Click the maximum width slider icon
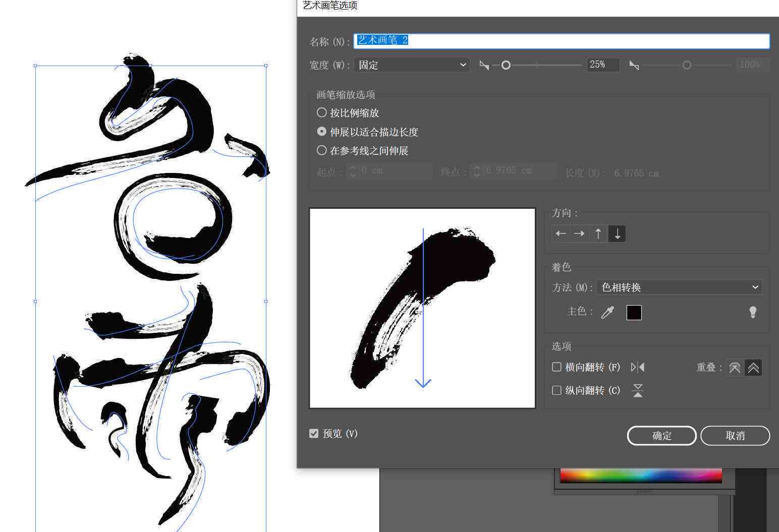This screenshot has width=779, height=532. click(x=634, y=65)
